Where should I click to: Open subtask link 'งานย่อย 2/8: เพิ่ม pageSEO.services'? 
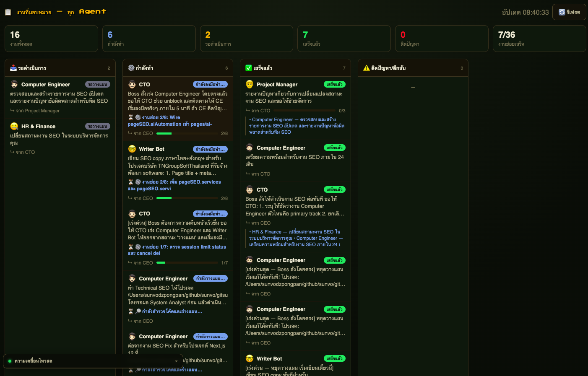point(174,185)
